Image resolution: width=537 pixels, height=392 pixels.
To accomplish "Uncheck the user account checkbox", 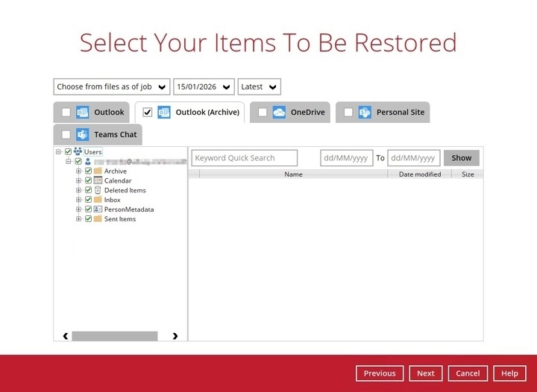I will 78,161.
